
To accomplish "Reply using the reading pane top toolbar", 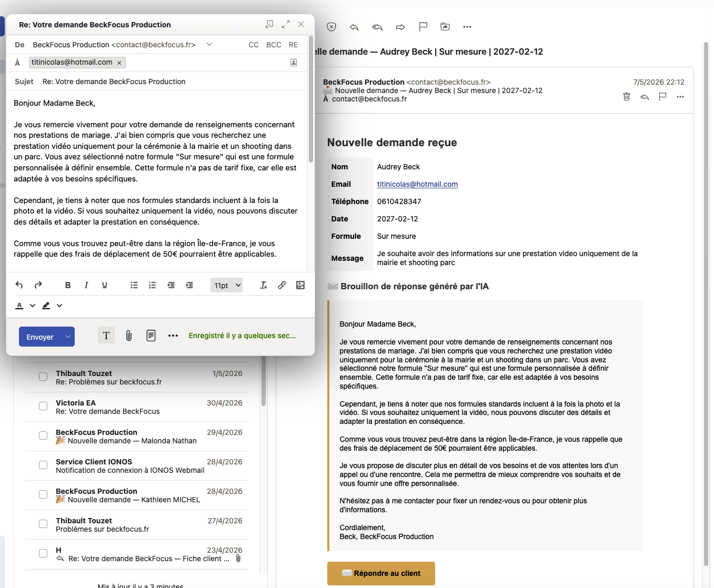I will click(354, 27).
